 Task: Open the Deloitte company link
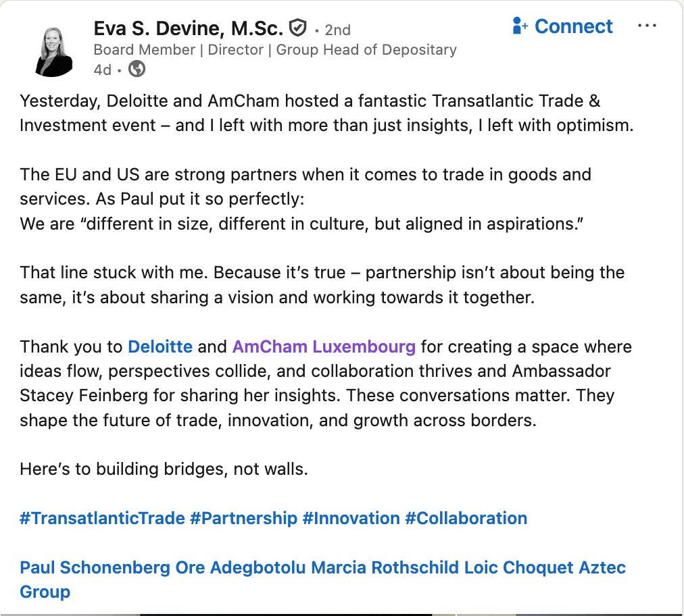click(x=160, y=347)
